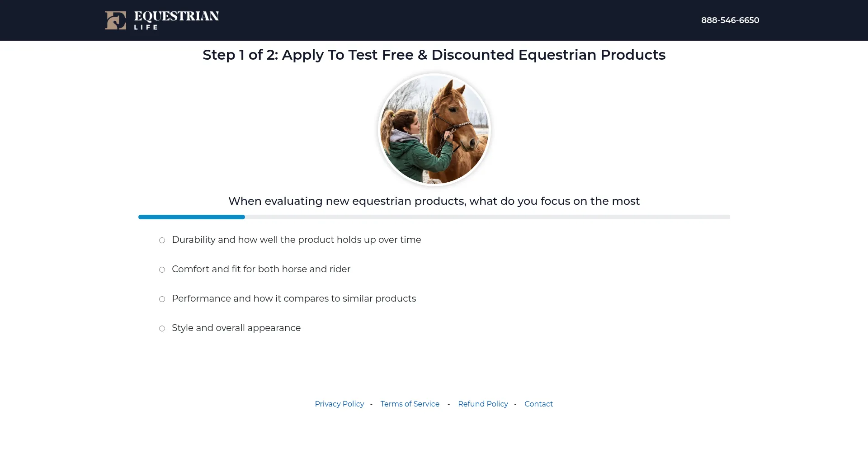Click the circular horse and rider photo

point(434,130)
